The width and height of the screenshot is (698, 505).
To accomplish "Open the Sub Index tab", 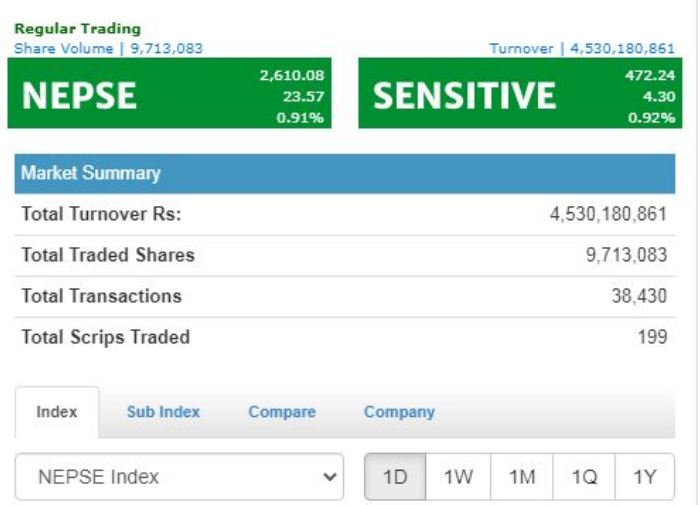I will [x=163, y=412].
